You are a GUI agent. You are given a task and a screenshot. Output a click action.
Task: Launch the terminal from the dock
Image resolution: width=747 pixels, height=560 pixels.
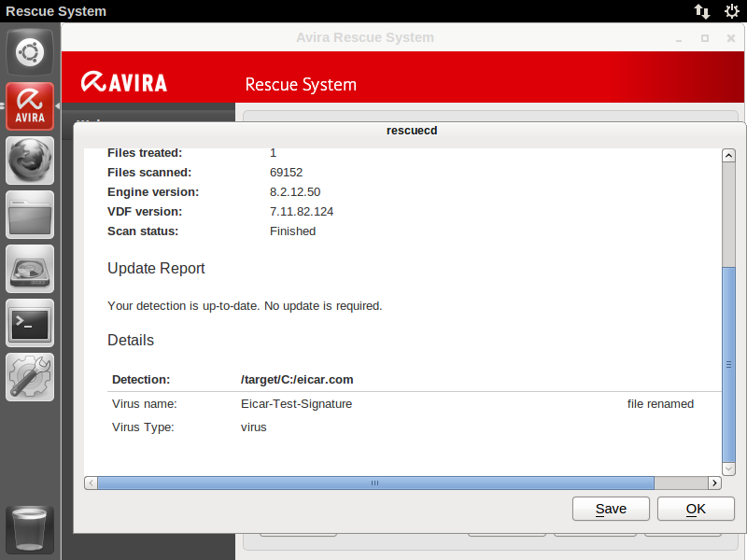pos(30,323)
